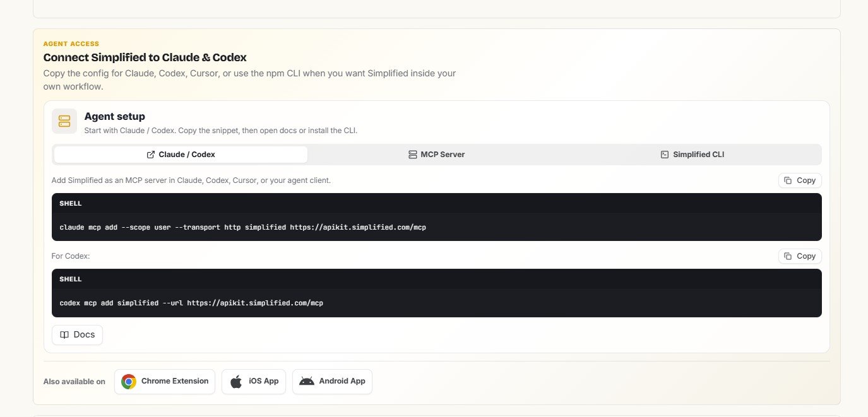
Task: Click the server icon beside Agent setup
Action: (64, 121)
